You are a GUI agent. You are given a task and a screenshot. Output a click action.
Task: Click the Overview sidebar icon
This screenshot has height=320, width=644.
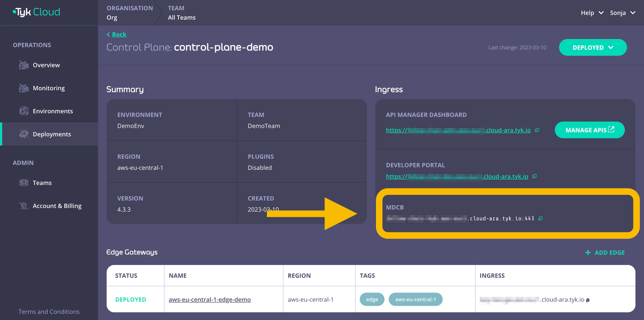click(x=24, y=65)
